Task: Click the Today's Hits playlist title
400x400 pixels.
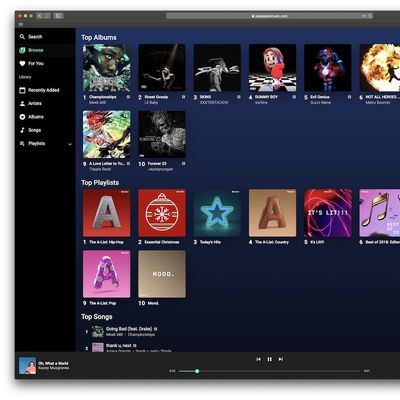Action: coord(210,242)
